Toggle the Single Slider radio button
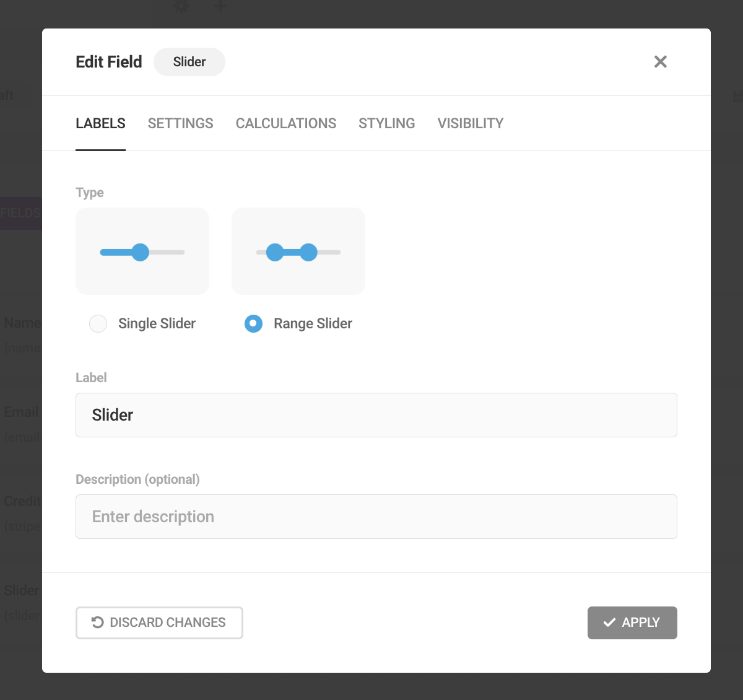 [x=98, y=323]
